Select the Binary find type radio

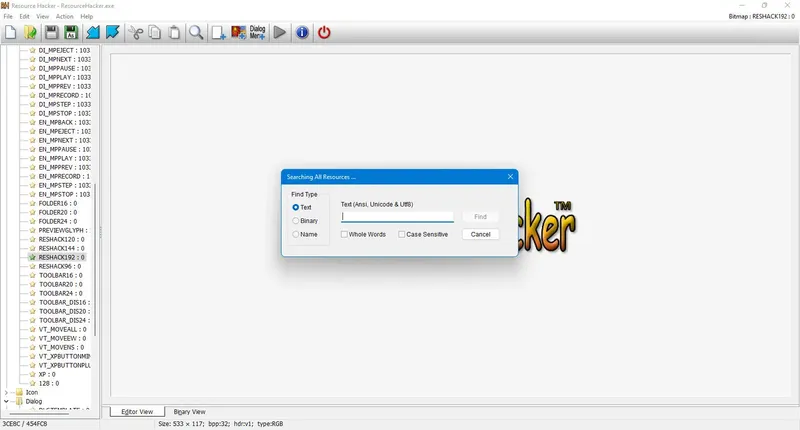point(295,221)
